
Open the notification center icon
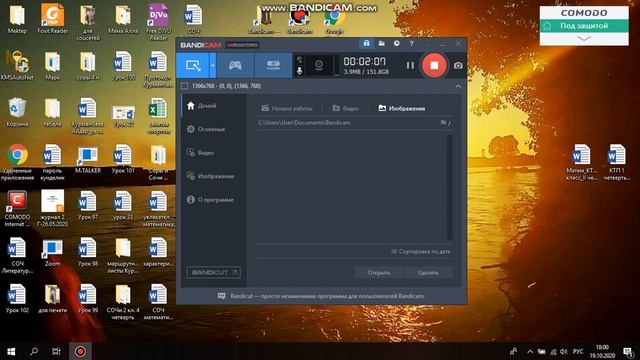[628, 351]
